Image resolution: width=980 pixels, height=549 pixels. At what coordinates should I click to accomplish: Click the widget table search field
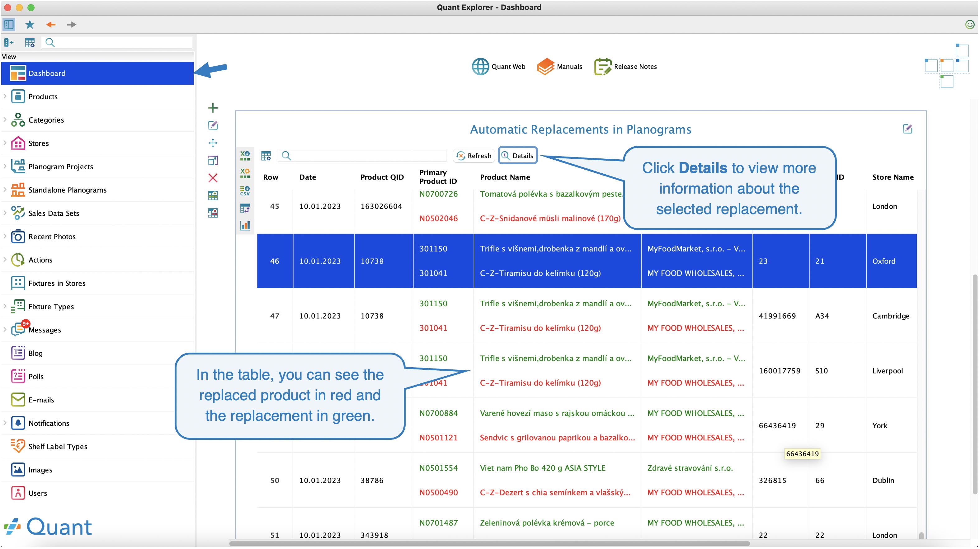(362, 156)
